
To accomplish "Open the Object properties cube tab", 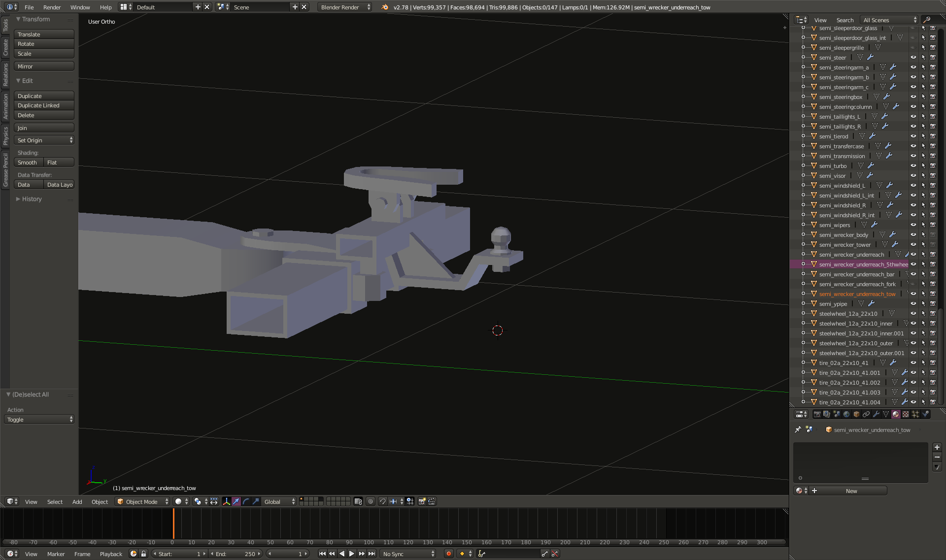I will (x=856, y=414).
